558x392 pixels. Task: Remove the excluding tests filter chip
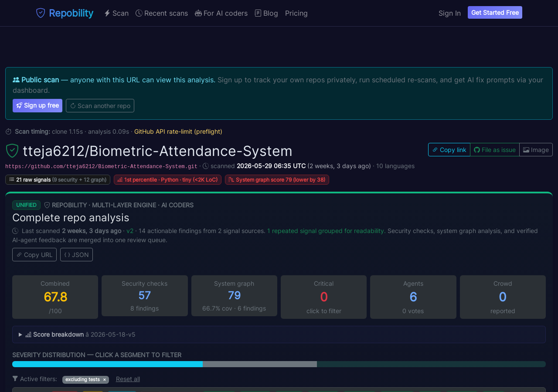[104, 380]
